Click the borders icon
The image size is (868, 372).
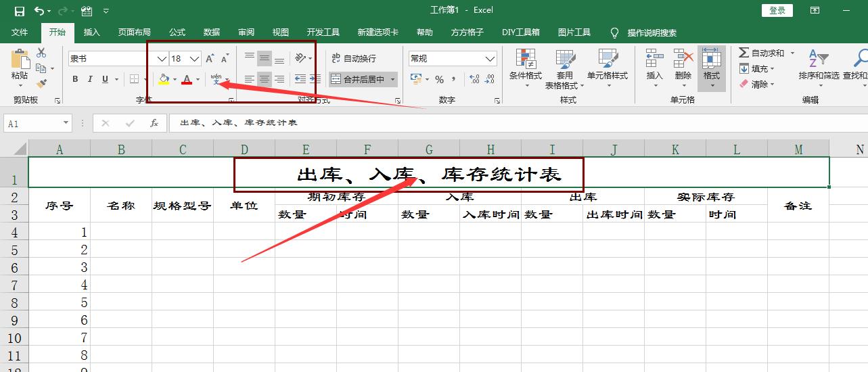135,79
